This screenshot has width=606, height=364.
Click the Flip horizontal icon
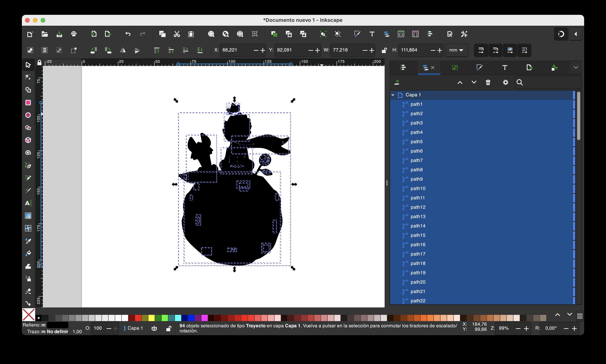pyautogui.click(x=122, y=50)
